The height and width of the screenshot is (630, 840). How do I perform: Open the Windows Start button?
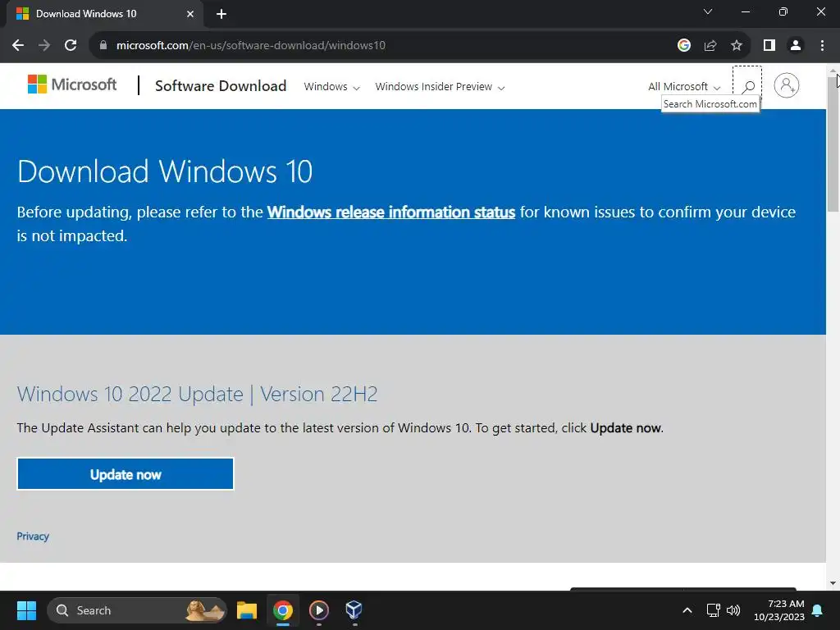point(26,610)
